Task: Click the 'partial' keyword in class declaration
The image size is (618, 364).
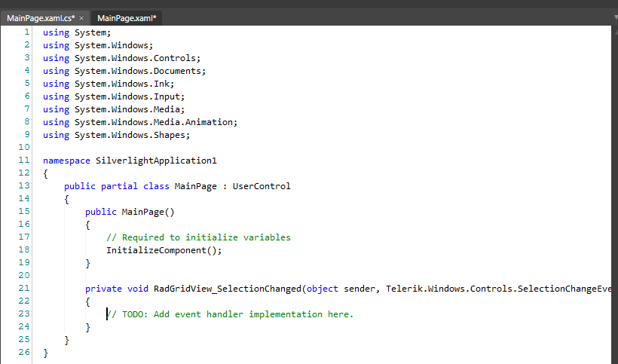Action: click(x=119, y=186)
